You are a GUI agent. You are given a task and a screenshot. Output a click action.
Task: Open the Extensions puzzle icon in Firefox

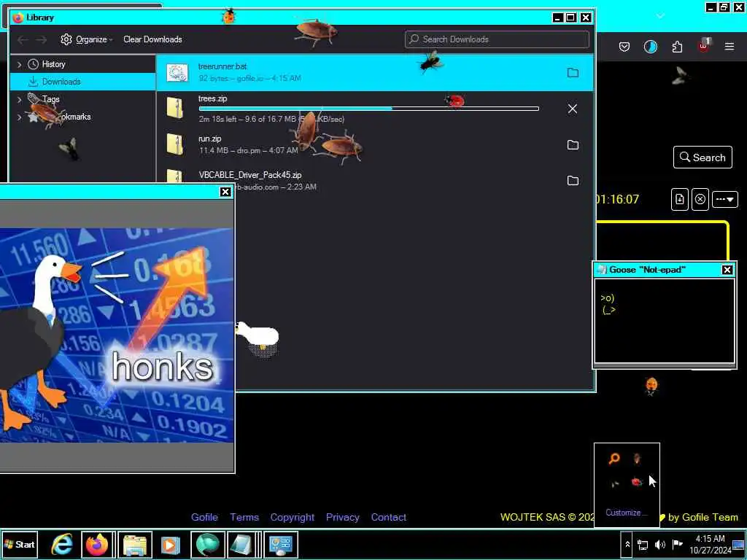pyautogui.click(x=677, y=47)
